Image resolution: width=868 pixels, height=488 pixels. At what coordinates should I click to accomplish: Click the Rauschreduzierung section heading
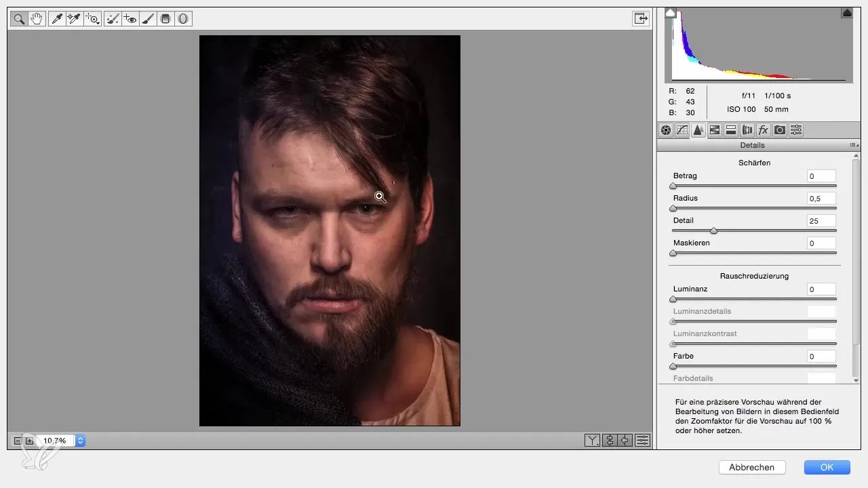click(x=754, y=276)
